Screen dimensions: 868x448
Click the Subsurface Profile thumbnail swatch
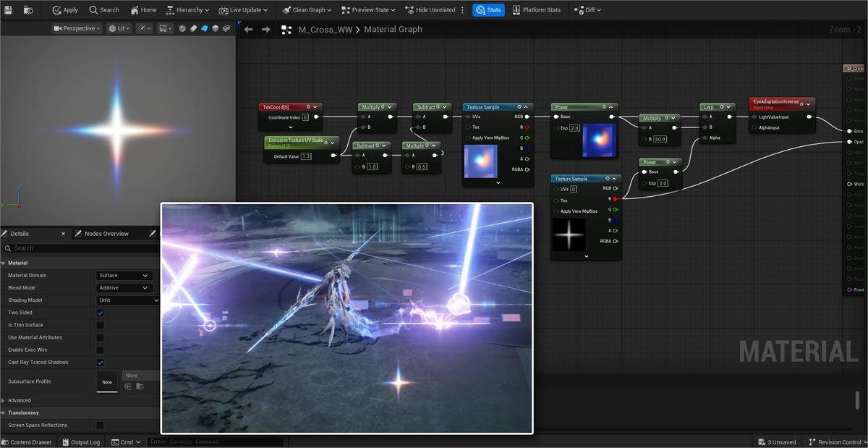[106, 381]
